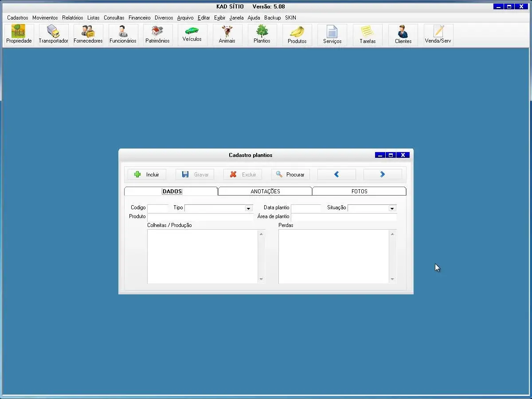Open the Arquivo menu
The height and width of the screenshot is (399, 532).
(185, 18)
